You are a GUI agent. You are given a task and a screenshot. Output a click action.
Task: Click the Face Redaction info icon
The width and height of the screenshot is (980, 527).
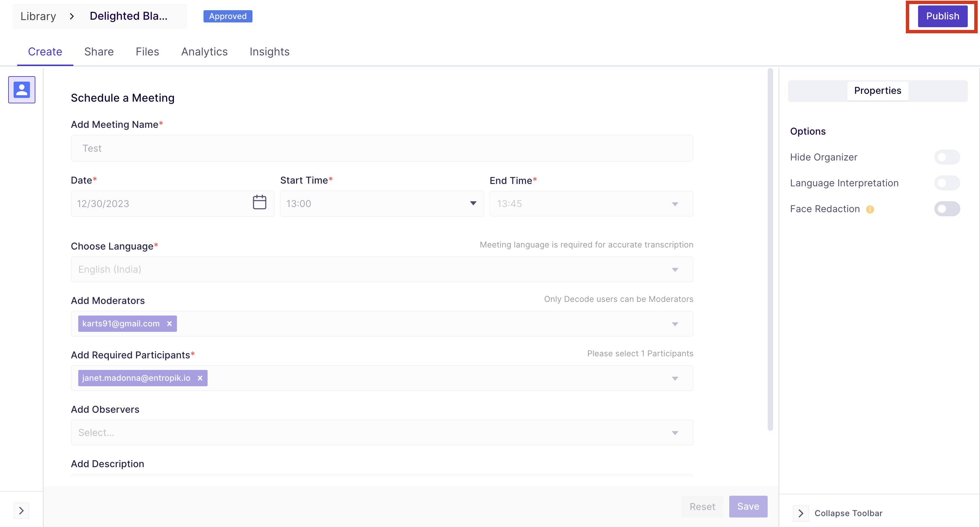tap(870, 209)
